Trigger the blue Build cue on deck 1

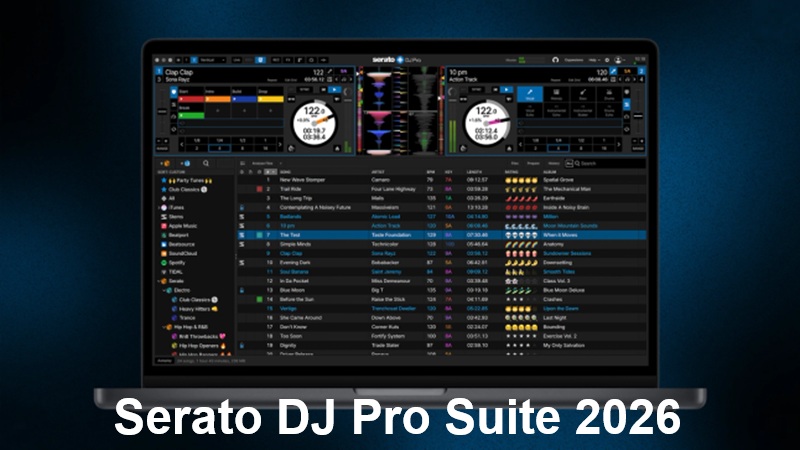click(x=244, y=99)
